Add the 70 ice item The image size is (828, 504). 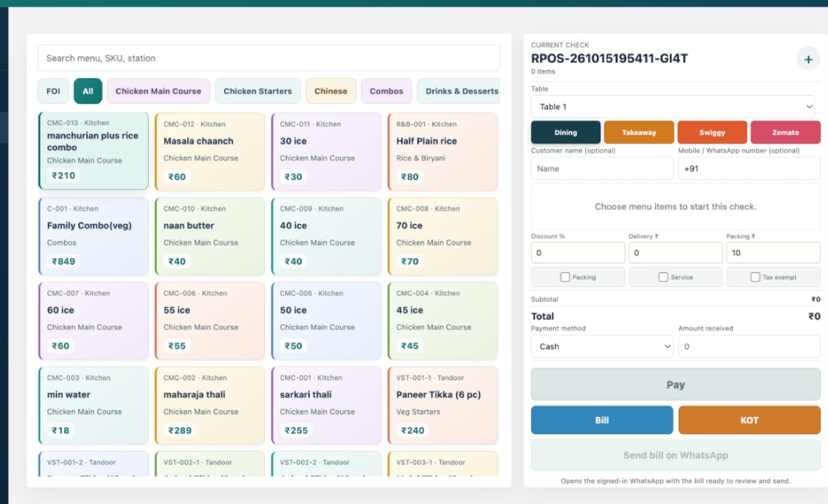point(443,237)
